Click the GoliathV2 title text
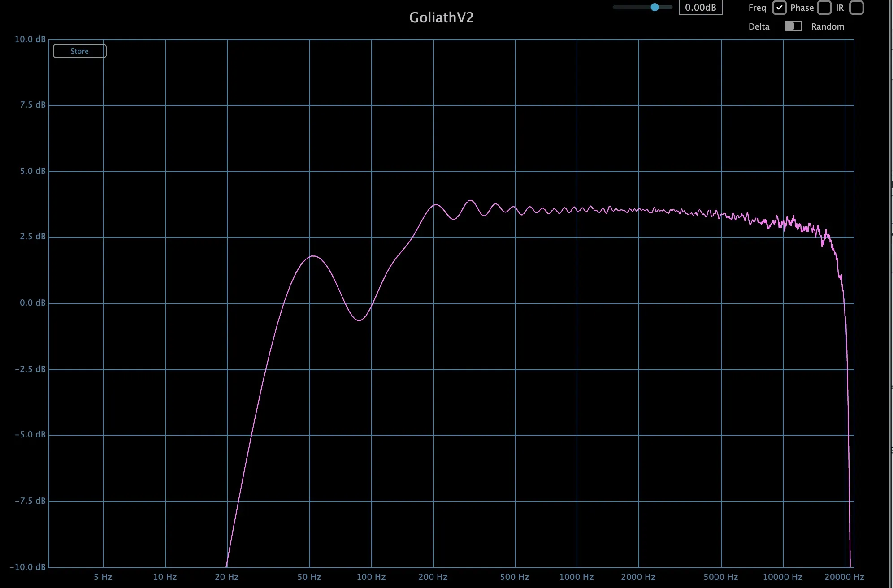 coord(441,17)
